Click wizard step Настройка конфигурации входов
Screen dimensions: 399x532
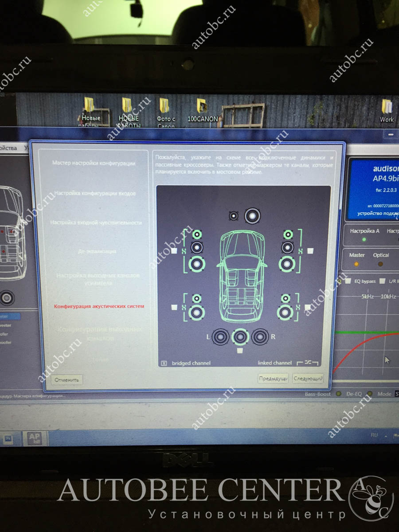pyautogui.click(x=95, y=193)
